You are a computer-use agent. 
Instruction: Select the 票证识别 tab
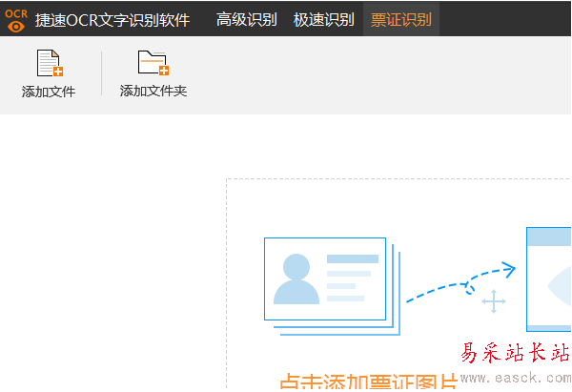(x=401, y=19)
